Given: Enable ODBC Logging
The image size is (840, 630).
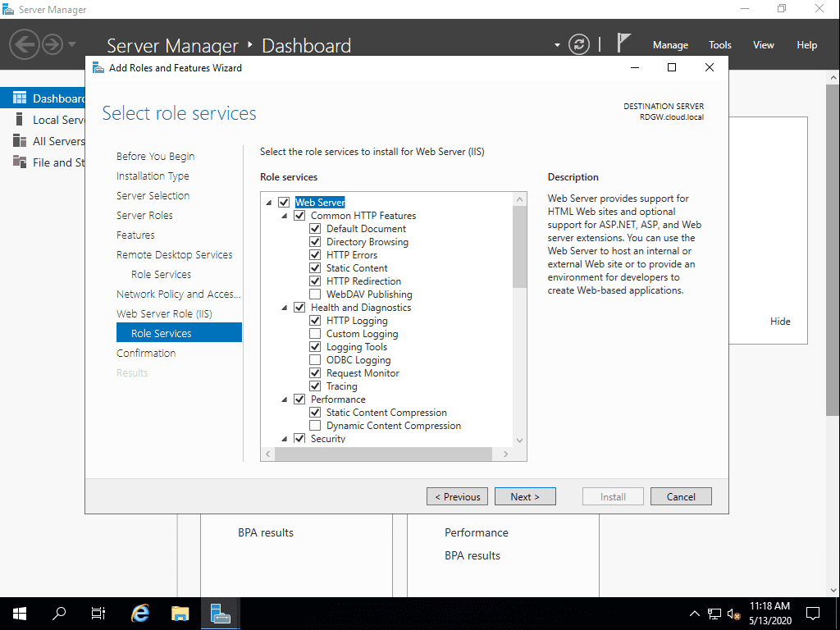Looking at the screenshot, I should click(315, 359).
